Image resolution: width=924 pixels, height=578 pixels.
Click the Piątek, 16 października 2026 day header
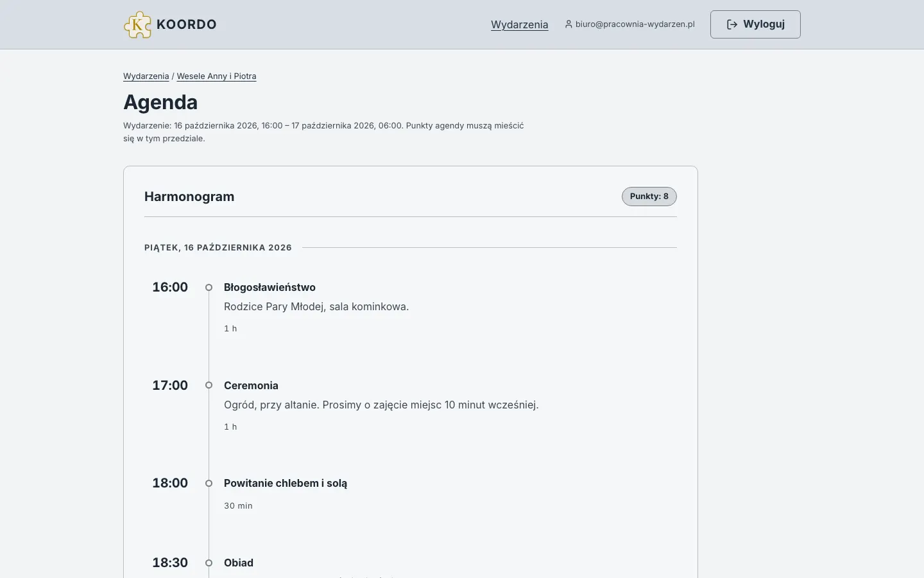(218, 247)
